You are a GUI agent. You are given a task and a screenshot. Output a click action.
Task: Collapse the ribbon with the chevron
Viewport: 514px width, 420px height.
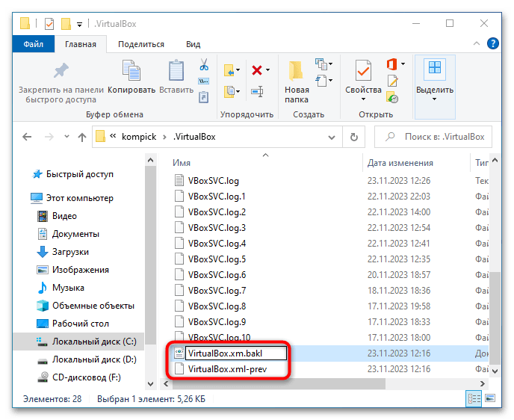pos(477,43)
